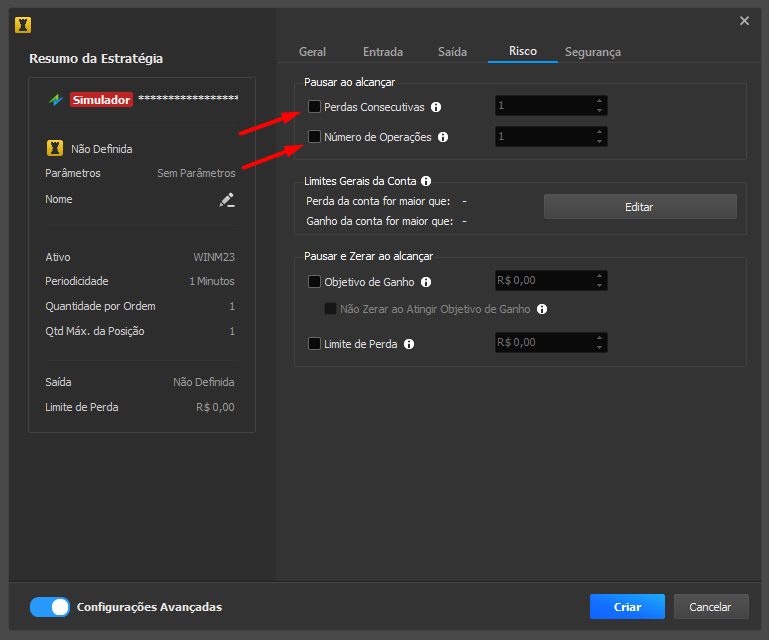769x640 pixels.
Task: Check the Objetivo de Ganho option
Action: (314, 282)
